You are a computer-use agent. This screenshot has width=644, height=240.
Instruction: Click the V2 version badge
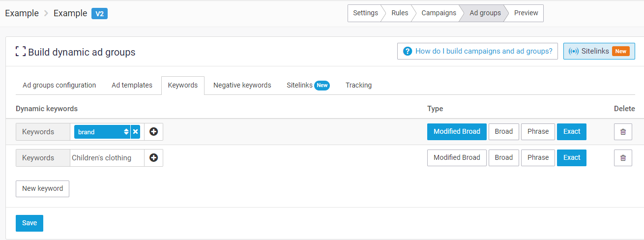coord(99,13)
